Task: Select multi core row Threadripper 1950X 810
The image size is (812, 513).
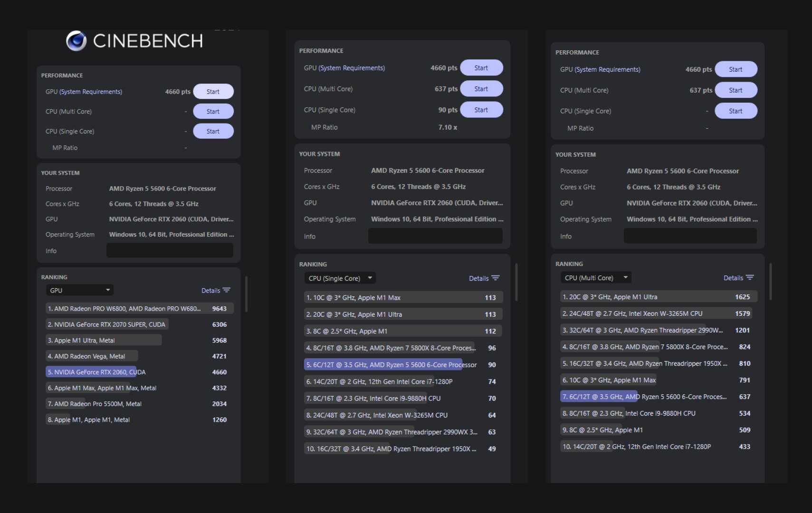Action: coord(659,363)
